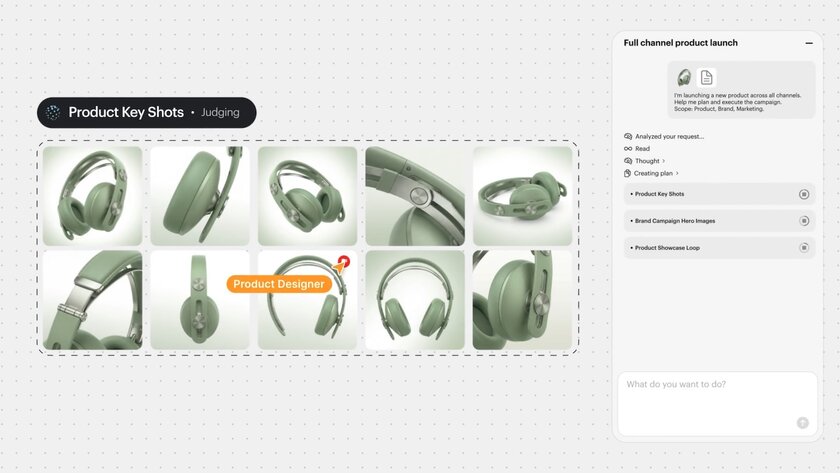Click the Product Designer orange label
840x473 pixels.
pyautogui.click(x=279, y=284)
